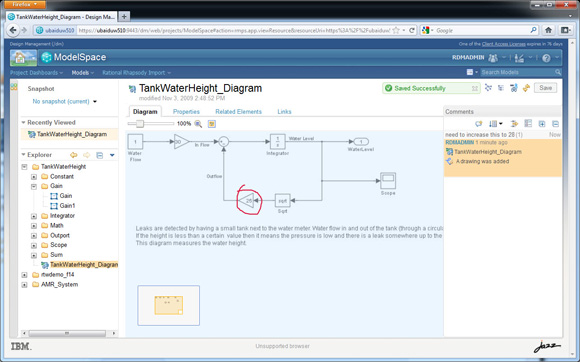Click the sidebar toggle icon above Snapshot panel
This screenshot has height=362, width=580.
pyautogui.click(x=14, y=87)
